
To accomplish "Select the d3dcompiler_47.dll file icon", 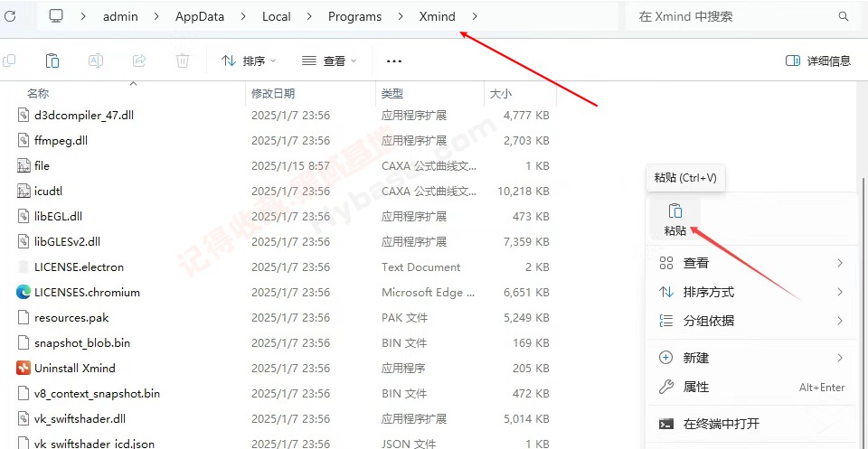I will (x=24, y=115).
